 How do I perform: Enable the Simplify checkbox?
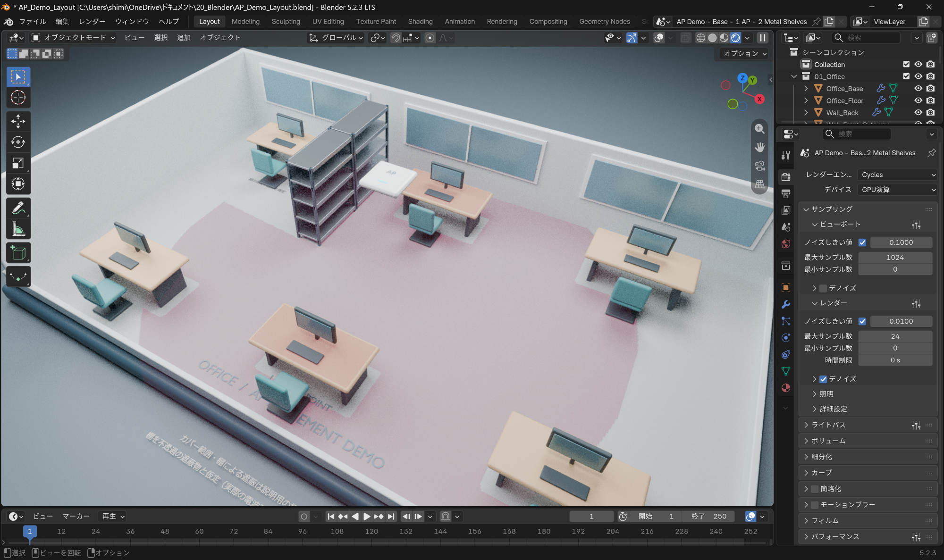click(x=815, y=489)
